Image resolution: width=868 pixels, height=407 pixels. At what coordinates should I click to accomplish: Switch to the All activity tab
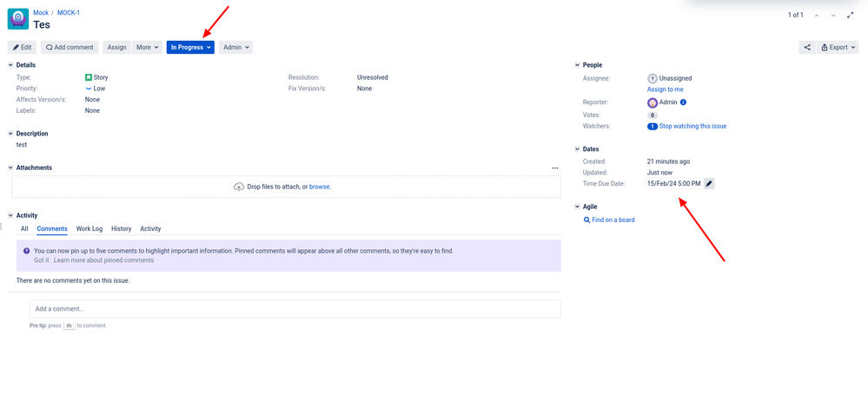24,229
